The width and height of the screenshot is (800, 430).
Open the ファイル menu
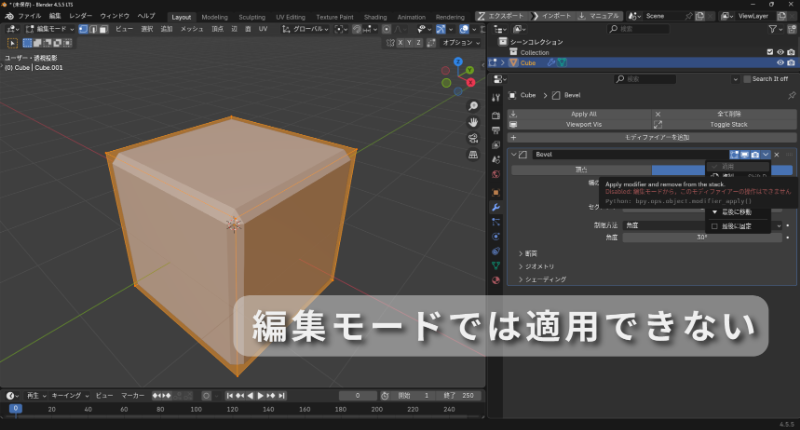(x=30, y=16)
